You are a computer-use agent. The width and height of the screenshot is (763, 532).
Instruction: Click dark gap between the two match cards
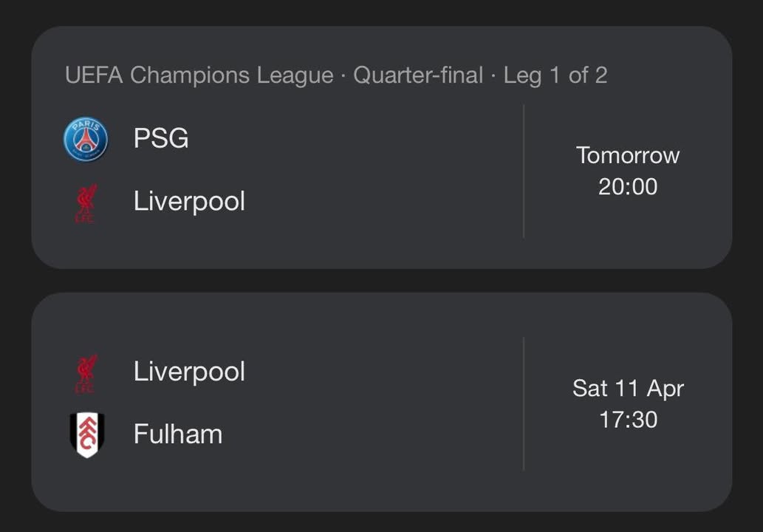[381, 281]
